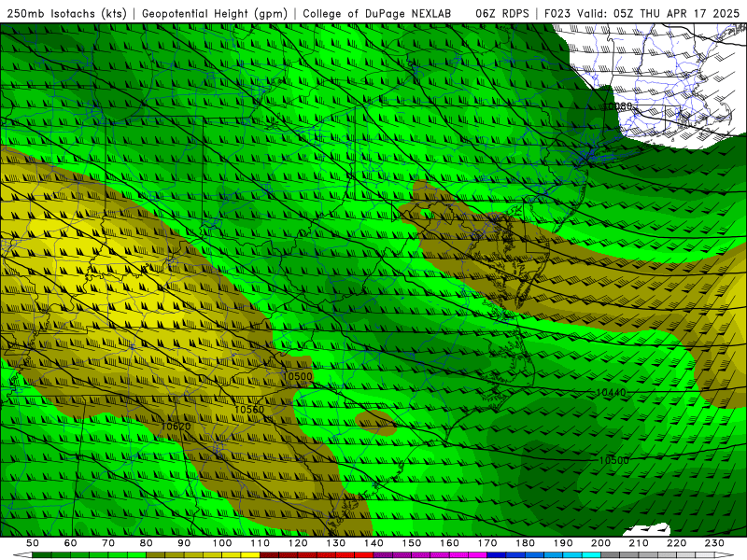This screenshot has height=560, width=747.
Task: Click the 190 value on the color scale
Action: [563, 543]
